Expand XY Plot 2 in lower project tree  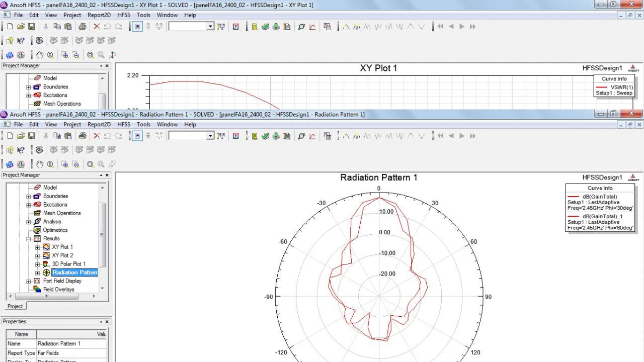point(37,256)
